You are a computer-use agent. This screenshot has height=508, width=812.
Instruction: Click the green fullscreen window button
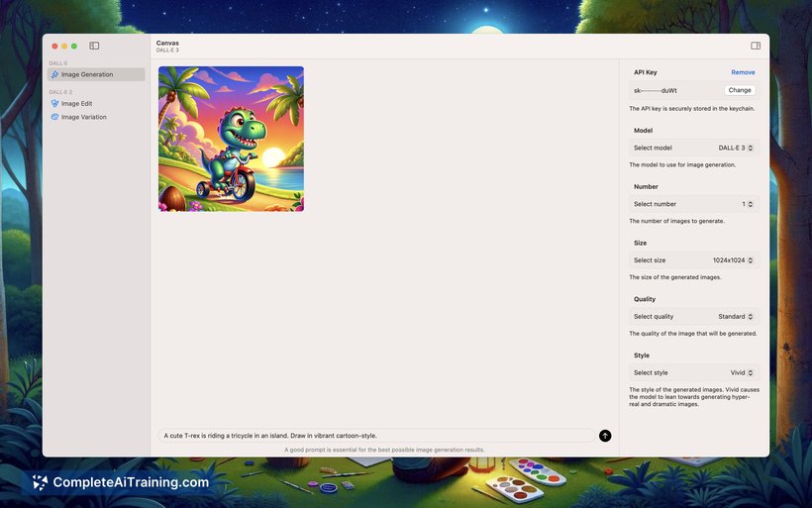point(73,46)
